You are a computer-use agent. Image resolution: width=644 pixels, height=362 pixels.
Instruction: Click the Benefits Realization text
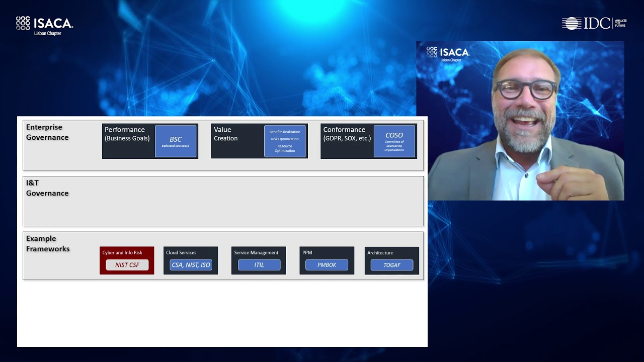coord(285,132)
